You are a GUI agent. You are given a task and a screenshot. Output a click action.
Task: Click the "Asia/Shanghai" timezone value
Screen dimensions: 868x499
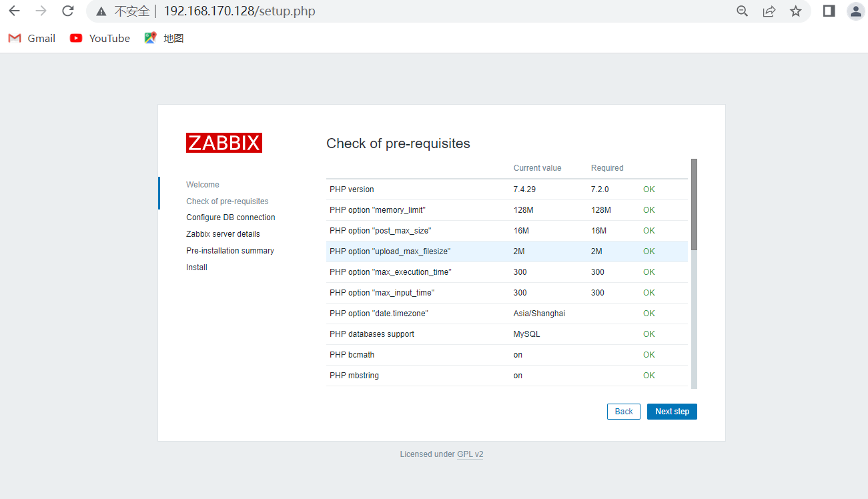click(539, 314)
